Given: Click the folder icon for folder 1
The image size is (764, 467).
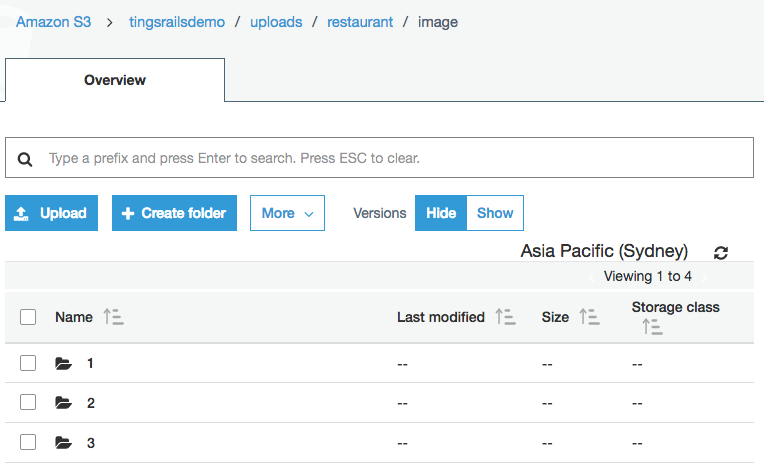Looking at the screenshot, I should [x=64, y=364].
